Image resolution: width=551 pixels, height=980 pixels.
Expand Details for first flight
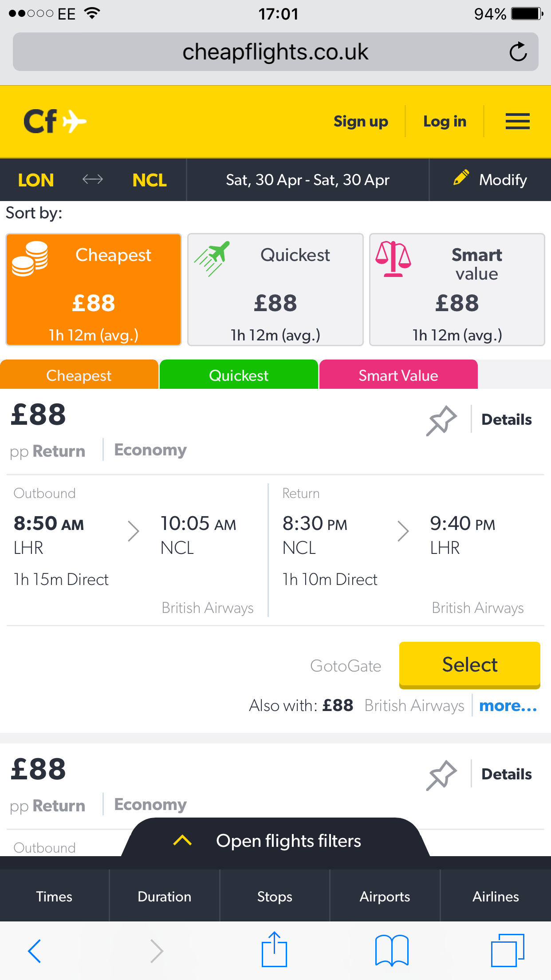click(506, 419)
